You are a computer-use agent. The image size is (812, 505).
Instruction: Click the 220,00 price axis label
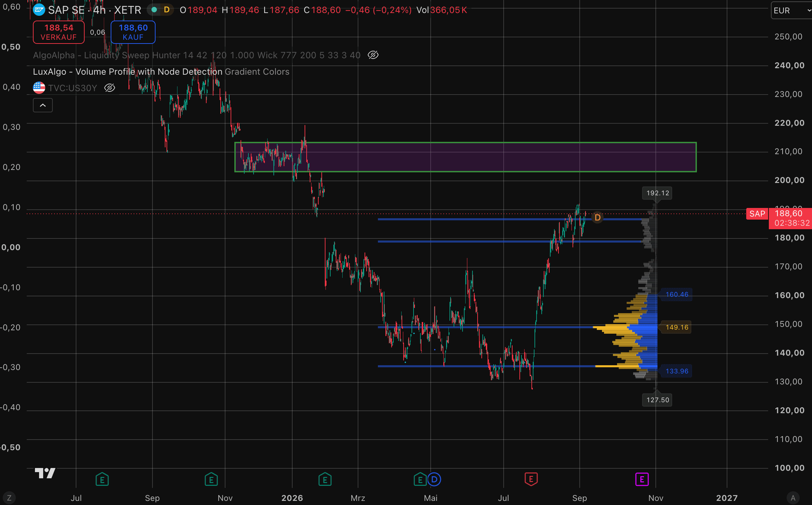(789, 123)
